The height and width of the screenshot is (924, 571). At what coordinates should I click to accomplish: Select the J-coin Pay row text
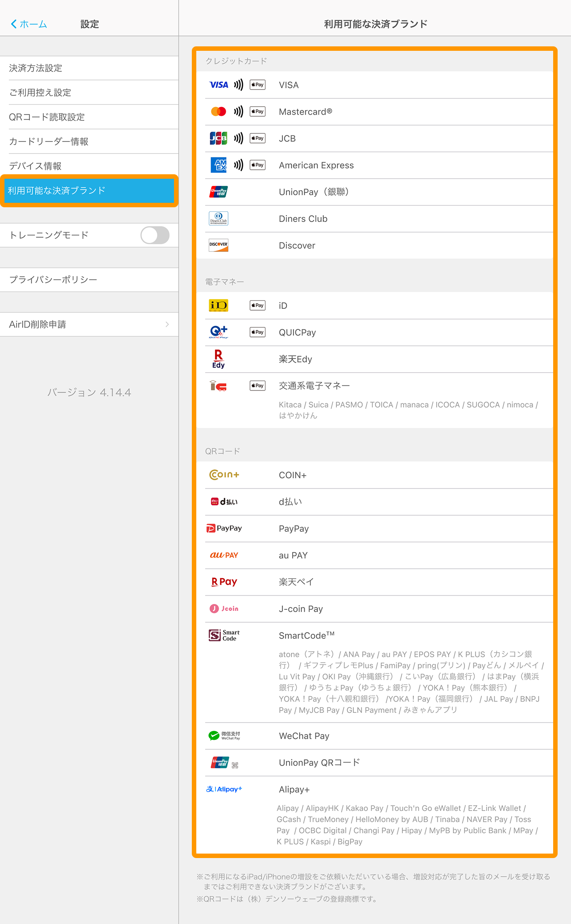click(x=301, y=609)
